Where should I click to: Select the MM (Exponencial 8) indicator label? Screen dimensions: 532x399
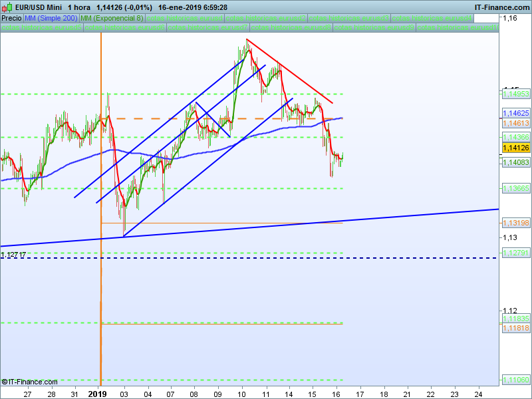112,18
